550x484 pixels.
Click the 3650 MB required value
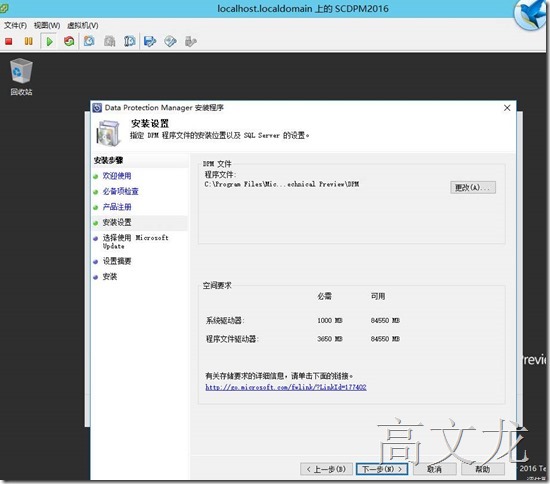tap(330, 339)
